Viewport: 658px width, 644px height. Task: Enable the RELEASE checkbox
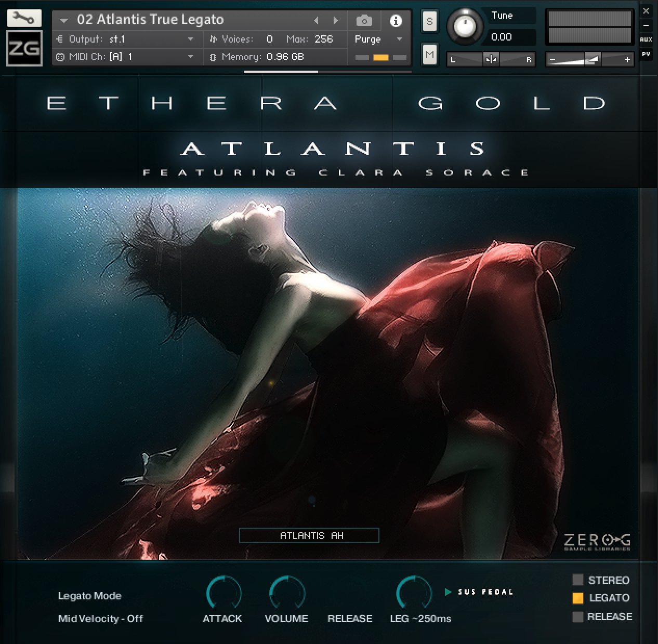577,617
